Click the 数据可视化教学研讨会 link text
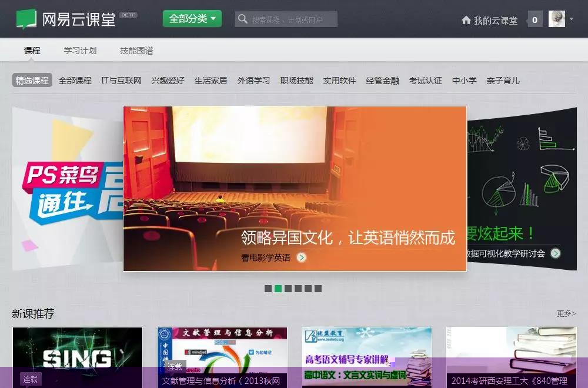Viewport: 588px width, 388px height. click(x=506, y=253)
